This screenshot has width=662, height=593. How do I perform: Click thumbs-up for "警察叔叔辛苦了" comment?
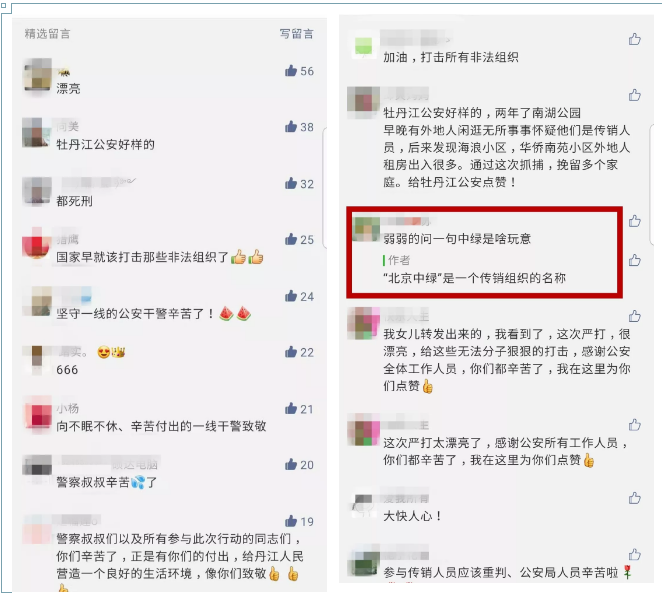pos(291,465)
